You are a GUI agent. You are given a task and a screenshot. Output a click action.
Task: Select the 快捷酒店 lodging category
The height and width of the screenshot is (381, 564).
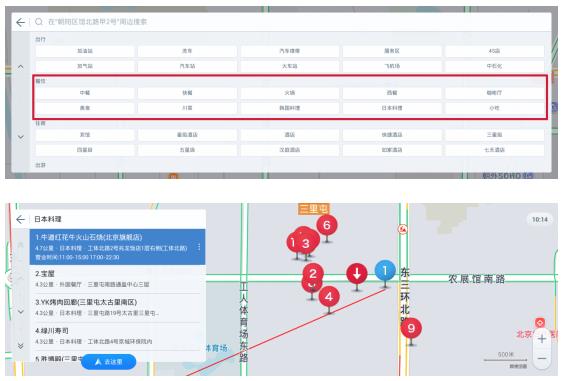tap(392, 135)
